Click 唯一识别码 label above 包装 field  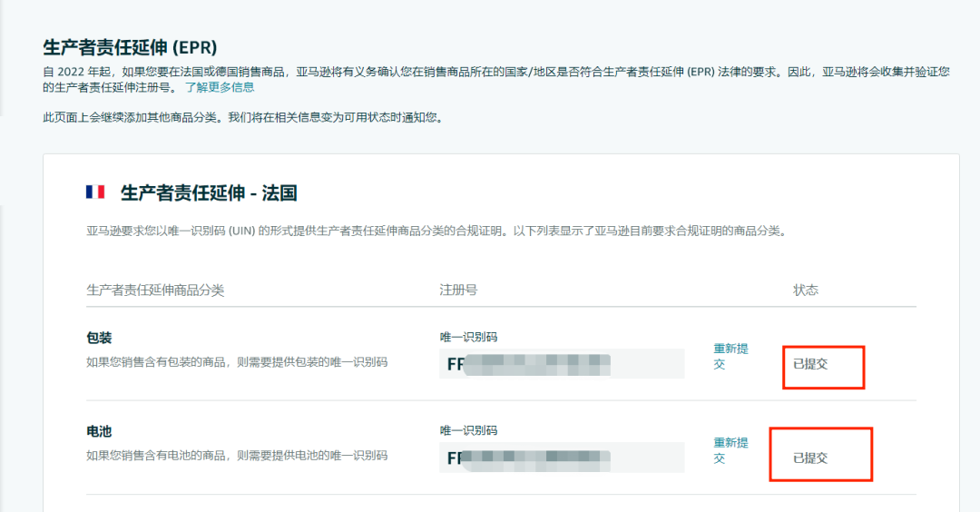point(468,337)
